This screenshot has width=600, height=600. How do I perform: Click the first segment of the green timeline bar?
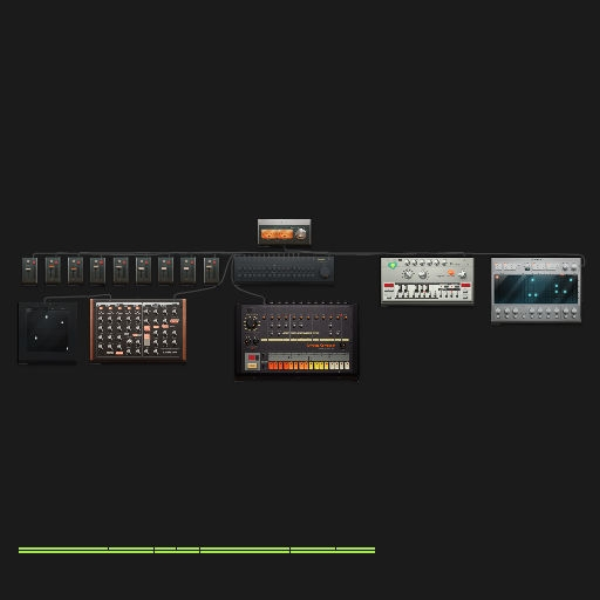tap(63, 550)
